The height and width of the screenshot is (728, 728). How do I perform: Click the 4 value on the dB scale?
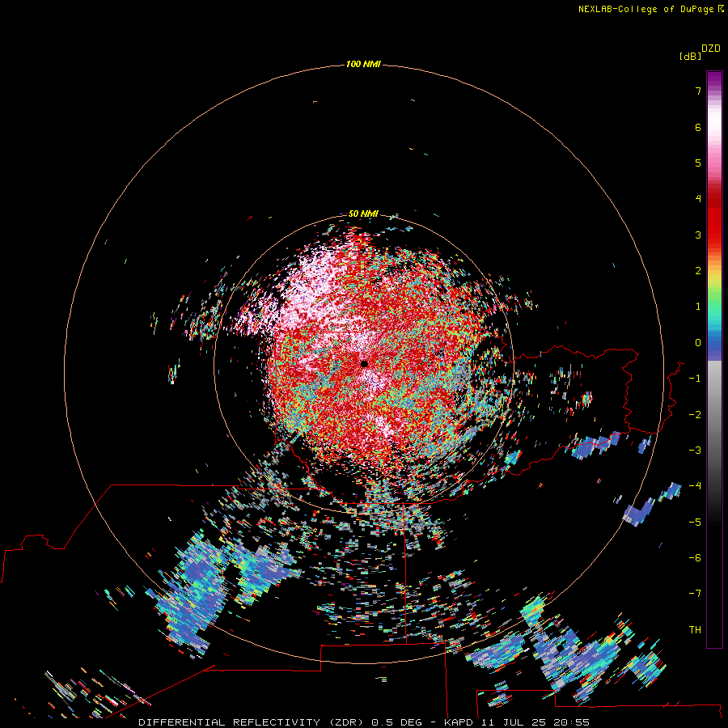698,199
